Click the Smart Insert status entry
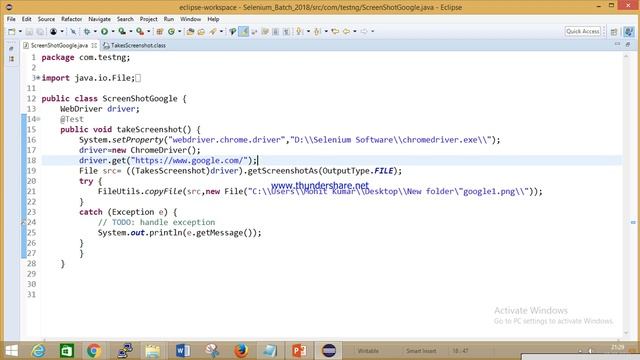Viewport: 640px width, 360px height. point(421,351)
